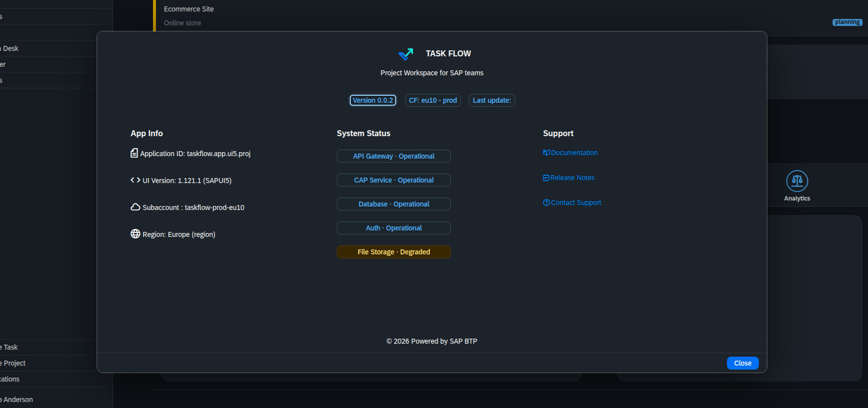Viewport: 868px width, 408px height.
Task: Open the Release Notes link
Action: (x=572, y=178)
